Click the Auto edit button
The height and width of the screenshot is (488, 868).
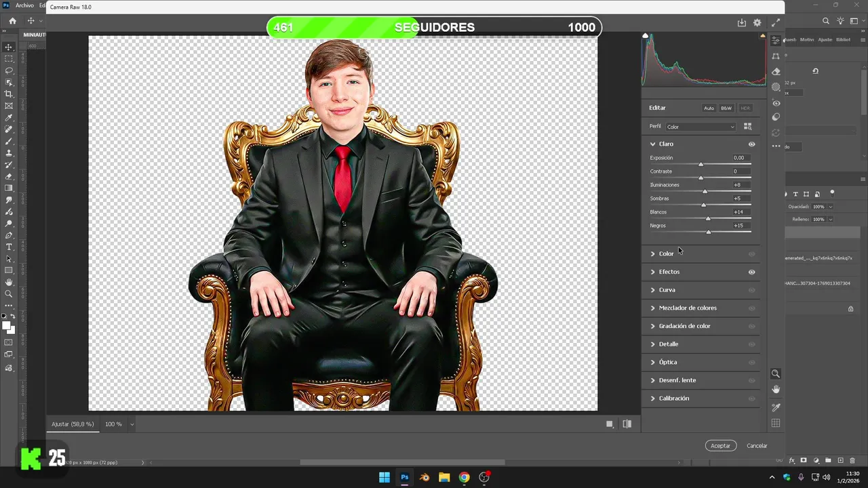click(x=709, y=108)
